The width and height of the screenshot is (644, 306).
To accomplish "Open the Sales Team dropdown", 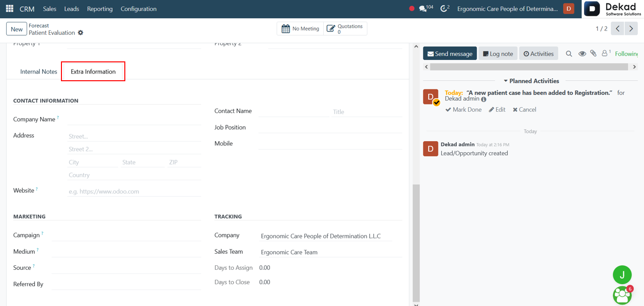I will click(x=331, y=252).
